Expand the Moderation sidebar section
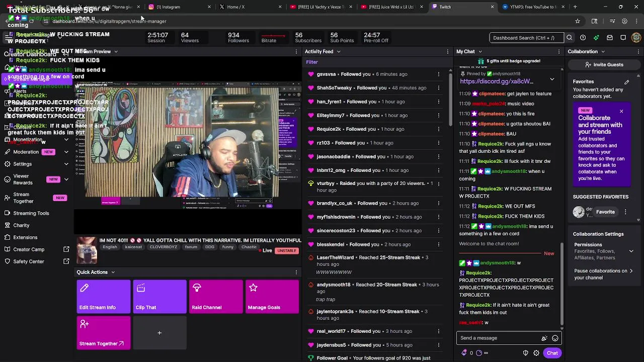The width and height of the screenshot is (644, 362). coord(66,152)
